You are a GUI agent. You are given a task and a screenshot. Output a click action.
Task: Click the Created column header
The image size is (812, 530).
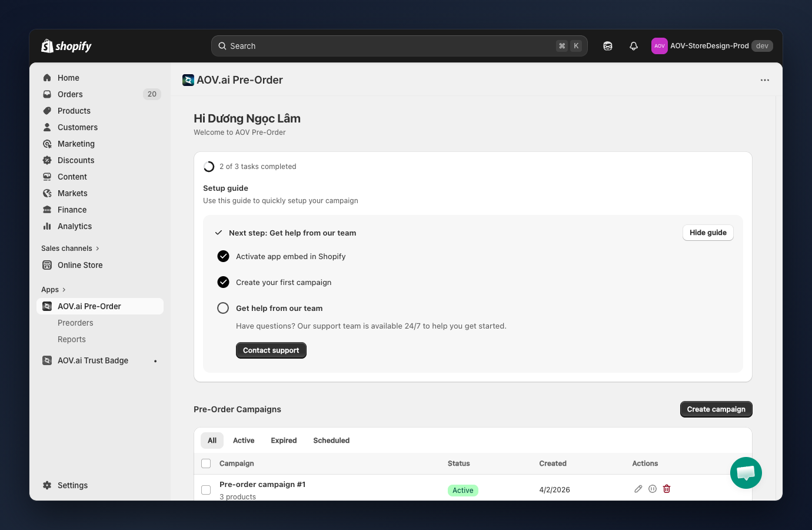[x=553, y=463]
